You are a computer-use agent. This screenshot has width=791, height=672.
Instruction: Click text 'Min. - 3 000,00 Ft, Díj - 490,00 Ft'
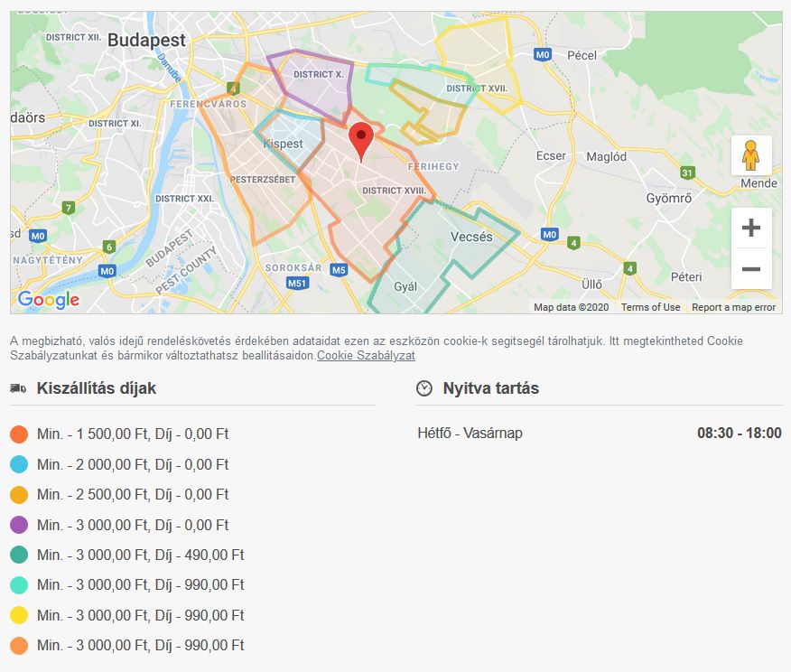point(140,555)
